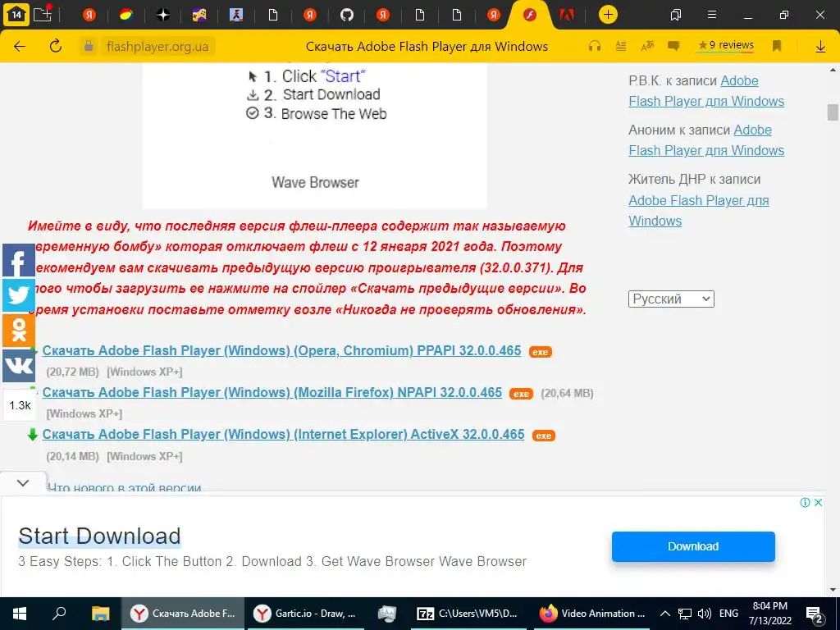Switch to the black four-point star tab
Screen dimensions: 840x630
(x=163, y=15)
